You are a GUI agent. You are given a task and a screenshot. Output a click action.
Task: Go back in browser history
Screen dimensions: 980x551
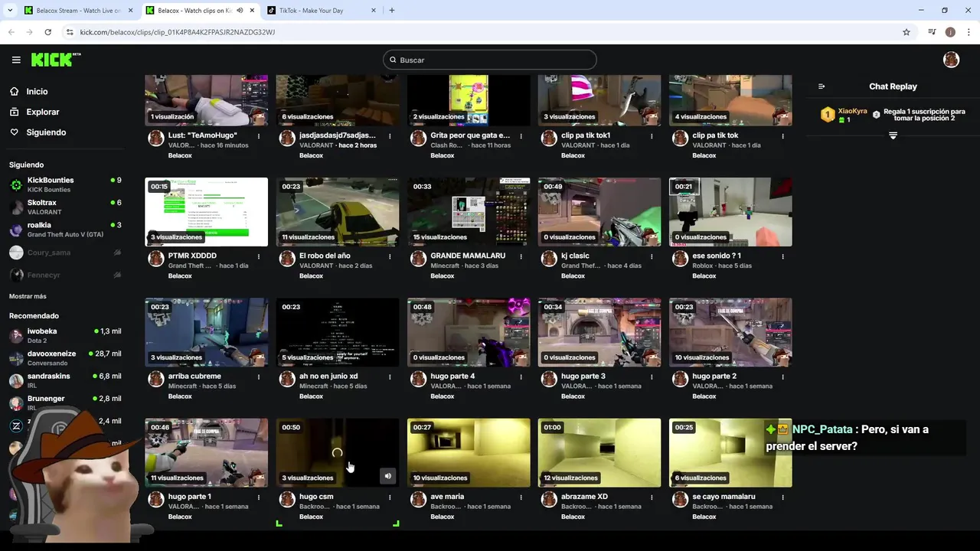[11, 32]
